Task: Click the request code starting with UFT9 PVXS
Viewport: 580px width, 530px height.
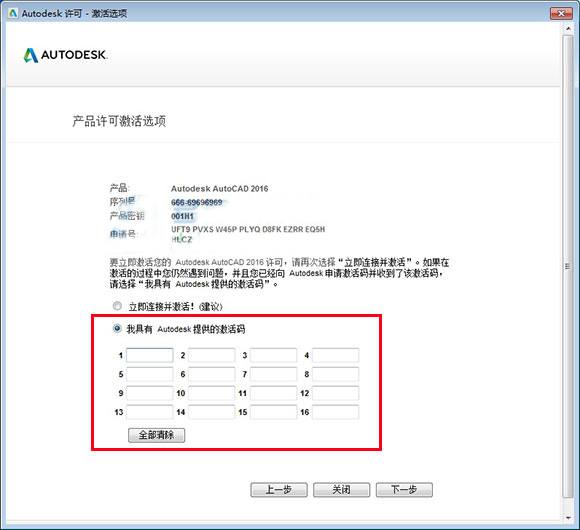Action: click(x=248, y=234)
